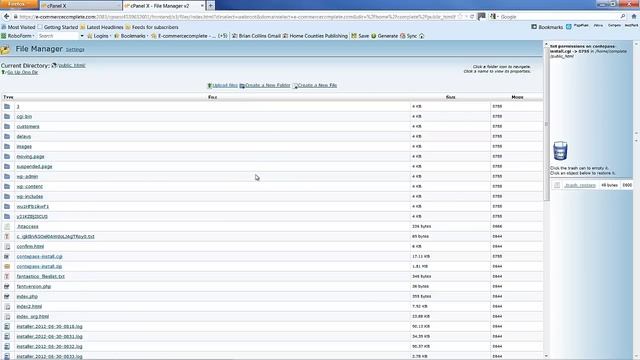Click the trash can icon to empty it
Viewport: 640px width, 360px height.
click(560, 151)
